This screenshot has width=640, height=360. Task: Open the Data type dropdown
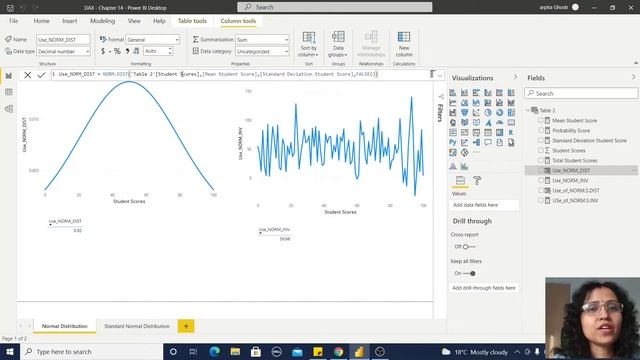click(x=63, y=51)
